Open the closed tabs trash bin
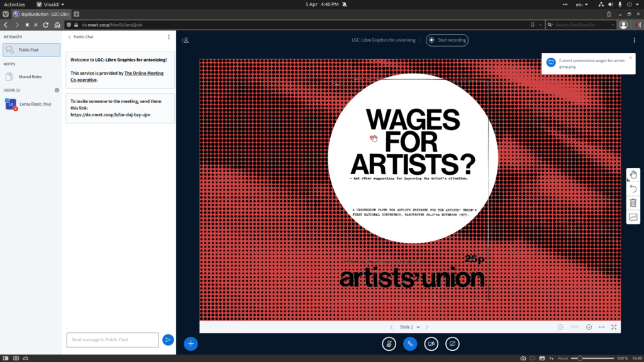Image resolution: width=644 pixels, height=362 pixels. click(x=609, y=14)
